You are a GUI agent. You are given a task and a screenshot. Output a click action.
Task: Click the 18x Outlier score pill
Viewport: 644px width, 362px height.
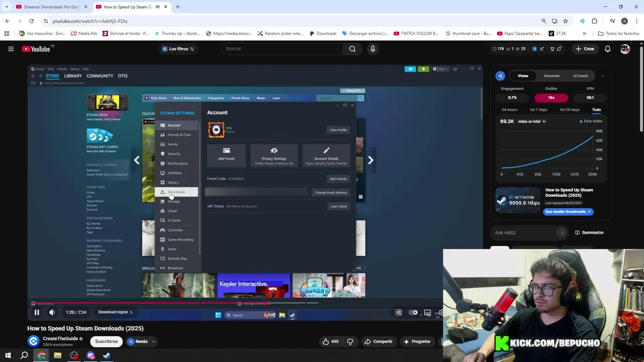tap(551, 98)
